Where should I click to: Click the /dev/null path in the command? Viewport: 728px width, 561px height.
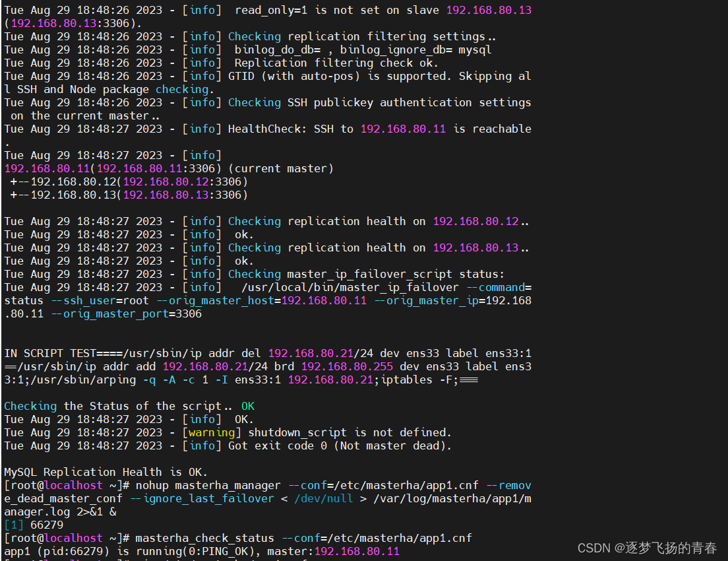point(323,498)
